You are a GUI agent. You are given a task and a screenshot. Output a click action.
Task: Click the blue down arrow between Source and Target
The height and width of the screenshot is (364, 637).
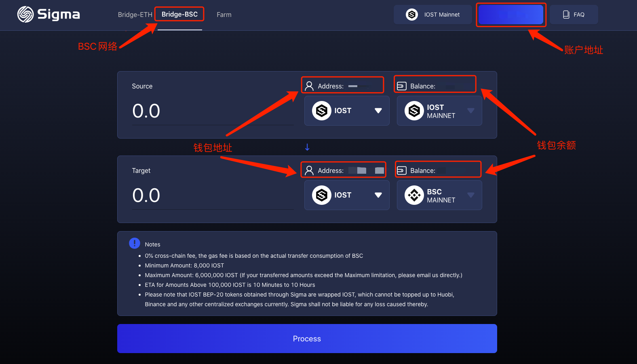click(307, 147)
